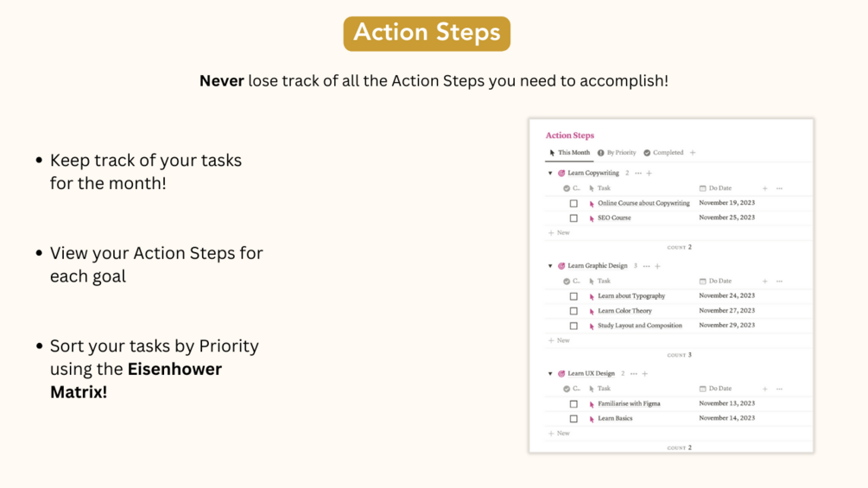Click plus icon next to Completed tab

click(x=693, y=153)
